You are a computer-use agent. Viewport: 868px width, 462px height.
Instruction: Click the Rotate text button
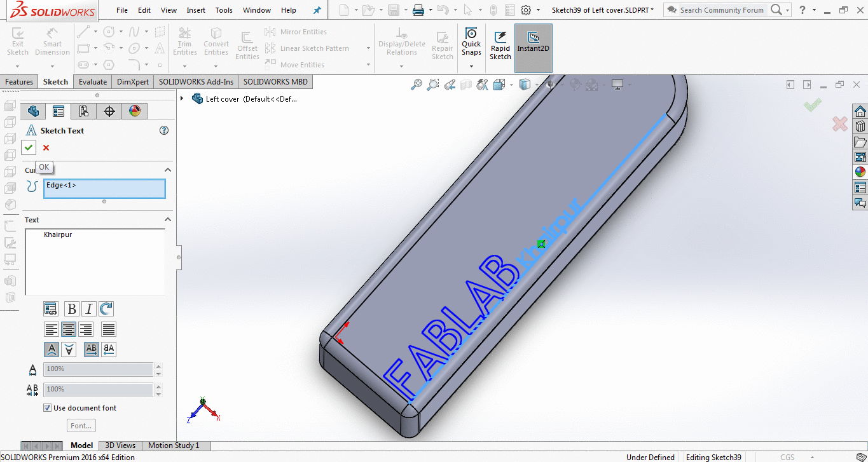(x=106, y=309)
